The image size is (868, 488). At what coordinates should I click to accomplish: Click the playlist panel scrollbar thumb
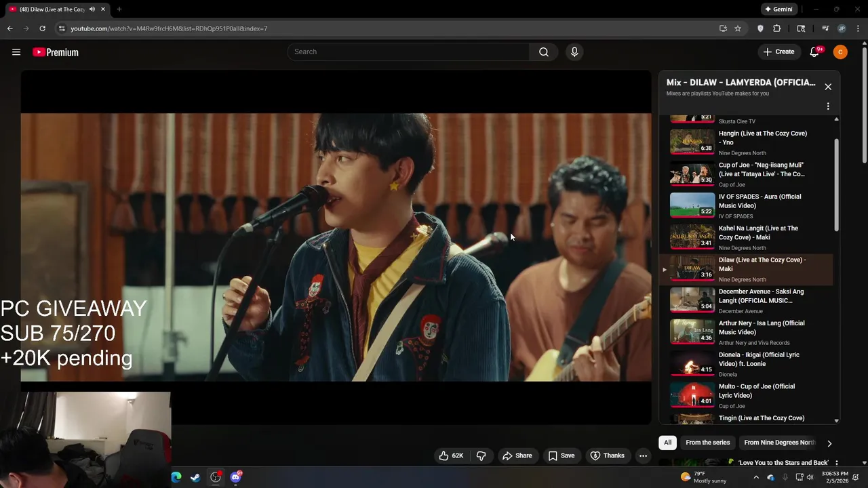[836, 185]
